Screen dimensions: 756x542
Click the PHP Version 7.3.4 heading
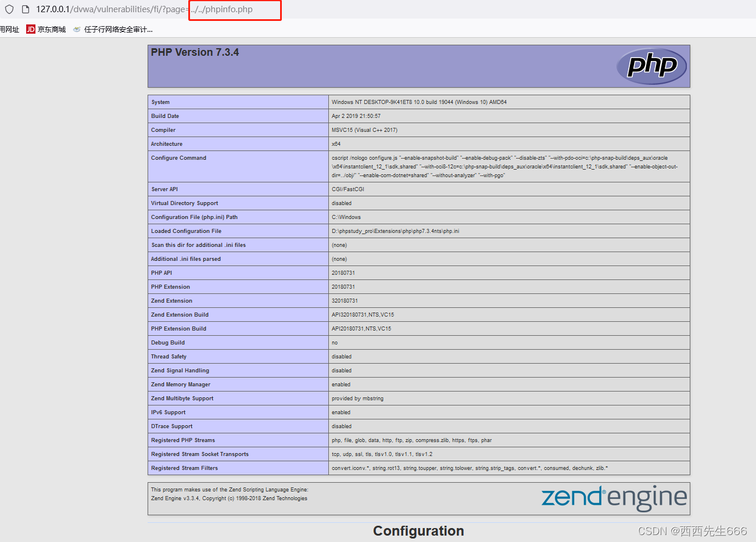tap(195, 52)
